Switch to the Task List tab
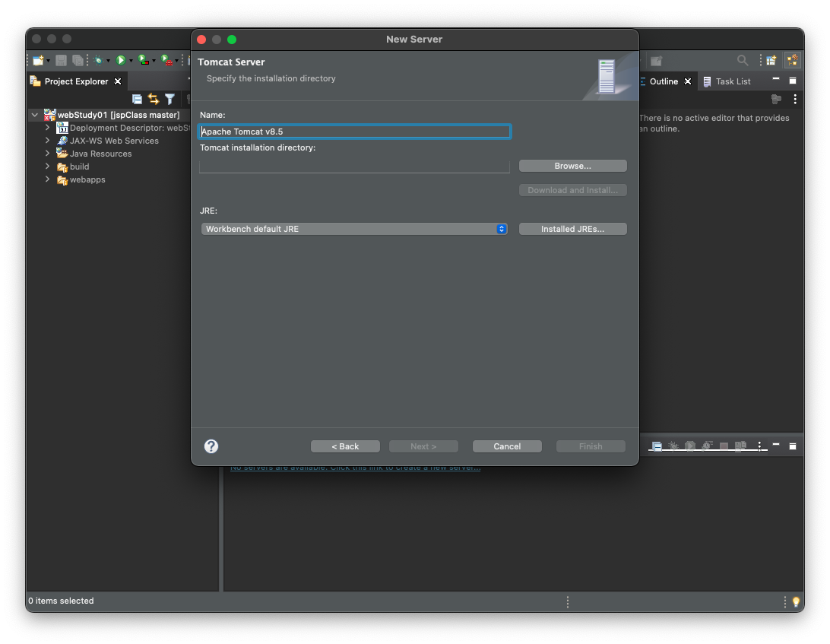This screenshot has height=644, width=830. (733, 81)
